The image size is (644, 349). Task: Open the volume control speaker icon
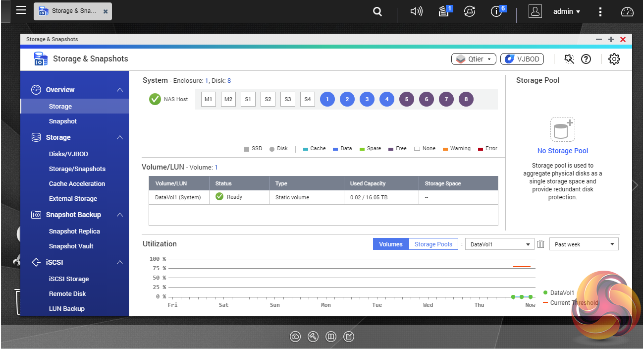click(417, 11)
